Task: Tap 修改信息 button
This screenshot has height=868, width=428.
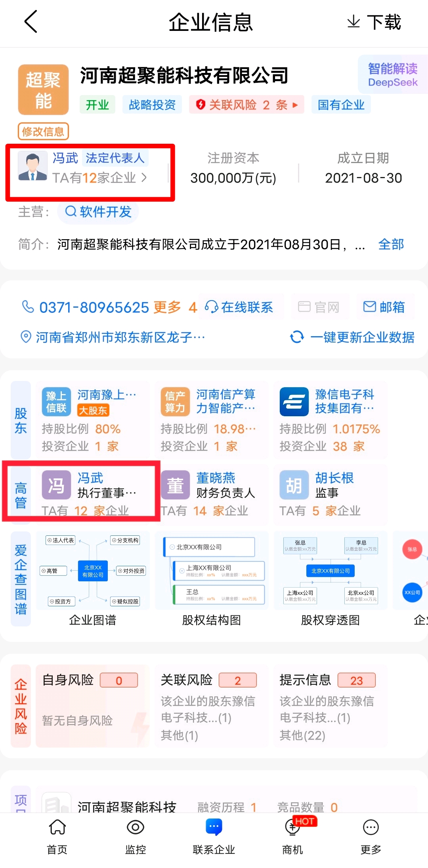Action: click(x=43, y=131)
